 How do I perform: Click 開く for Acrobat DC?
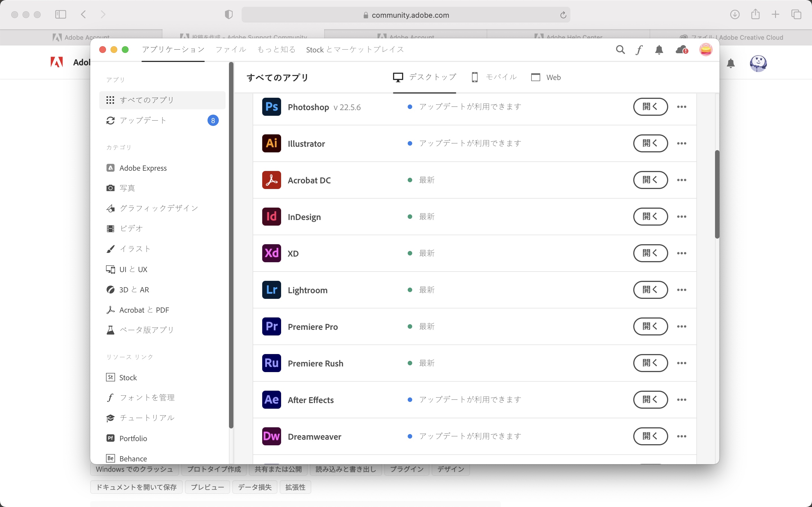point(650,180)
